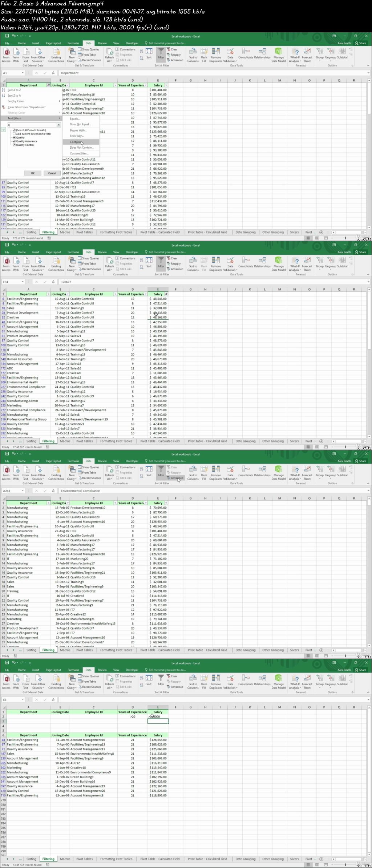This screenshot has height=868, width=372.
Task: Click Text to Columns icon in top window
Action: tap(193, 55)
